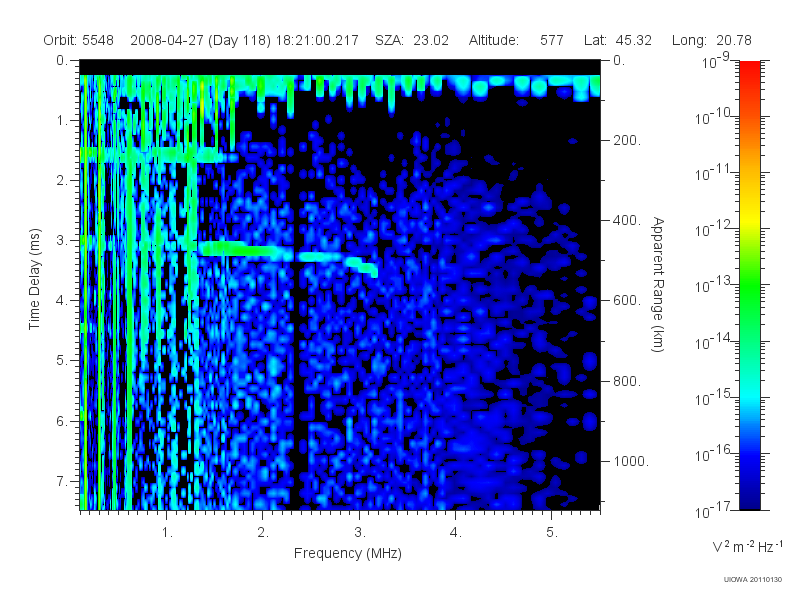The image size is (800, 600).
Task: Click the timestamp '18:21:00.217'
Action: tap(317, 40)
